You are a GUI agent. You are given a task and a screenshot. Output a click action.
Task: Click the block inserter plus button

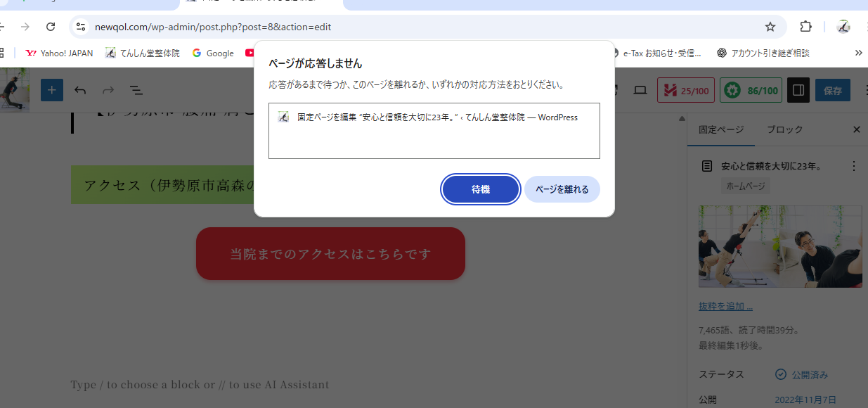coord(52,91)
